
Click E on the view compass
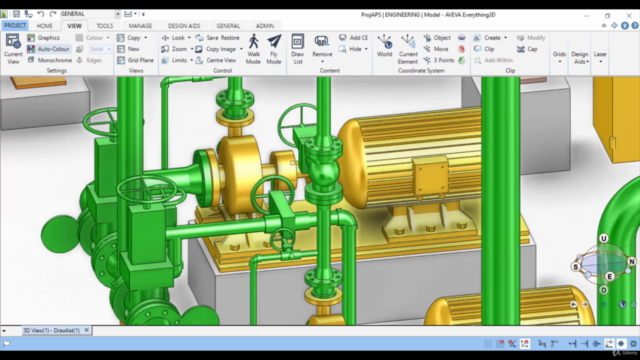[610, 276]
